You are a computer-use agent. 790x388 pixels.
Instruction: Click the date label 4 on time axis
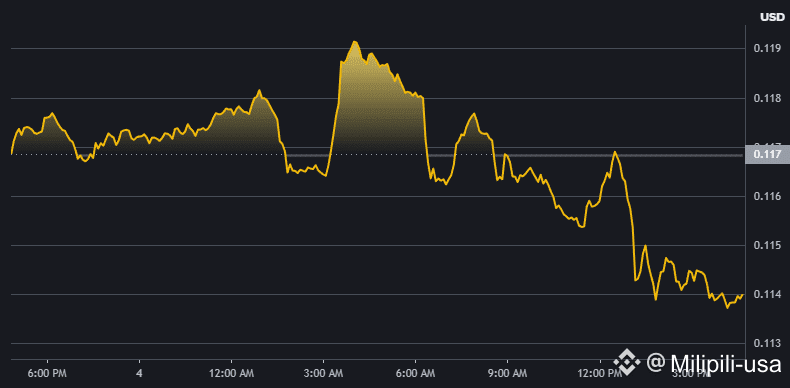pos(140,374)
